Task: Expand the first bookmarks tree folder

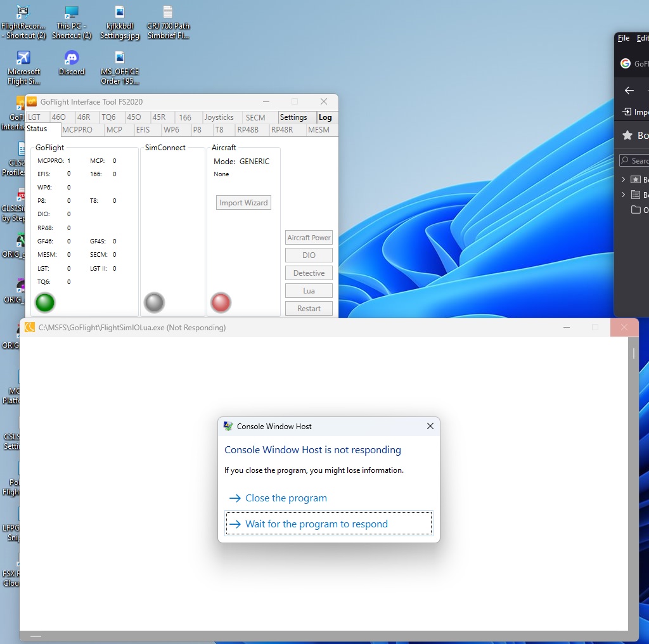Action: click(624, 180)
